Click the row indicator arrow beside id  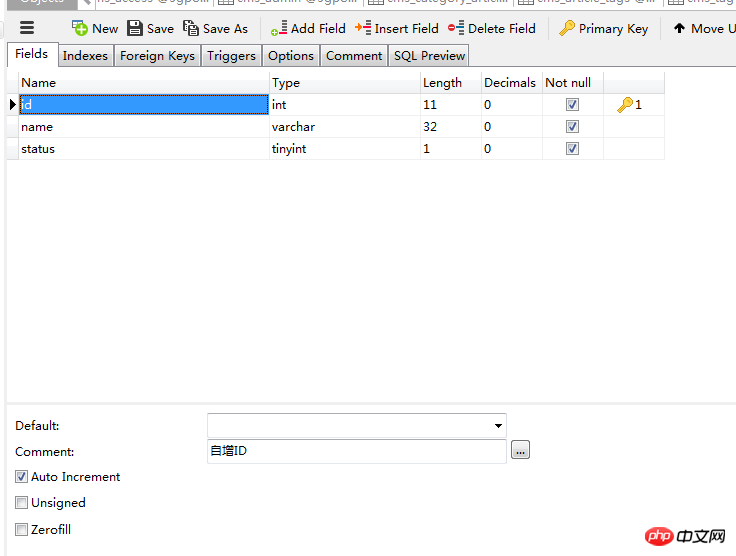[x=13, y=104]
